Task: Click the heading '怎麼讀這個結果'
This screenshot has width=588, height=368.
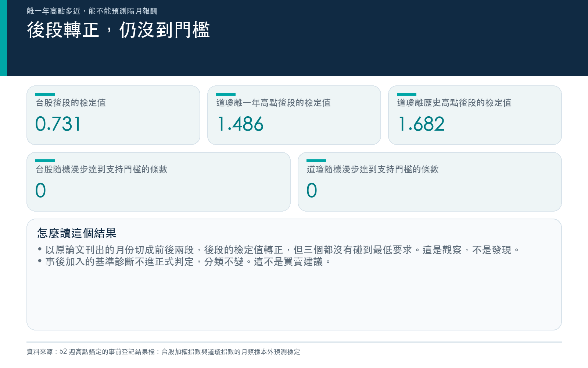Action: (76, 233)
